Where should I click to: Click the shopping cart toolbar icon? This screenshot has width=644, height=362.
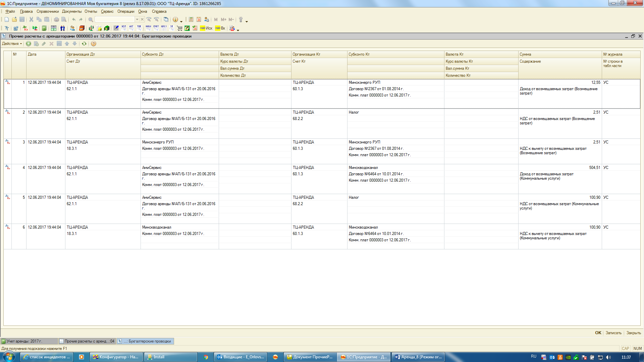coord(179,28)
